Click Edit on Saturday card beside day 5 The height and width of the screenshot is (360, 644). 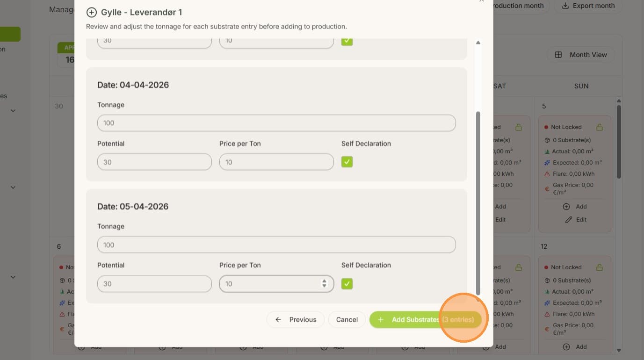pyautogui.click(x=500, y=220)
